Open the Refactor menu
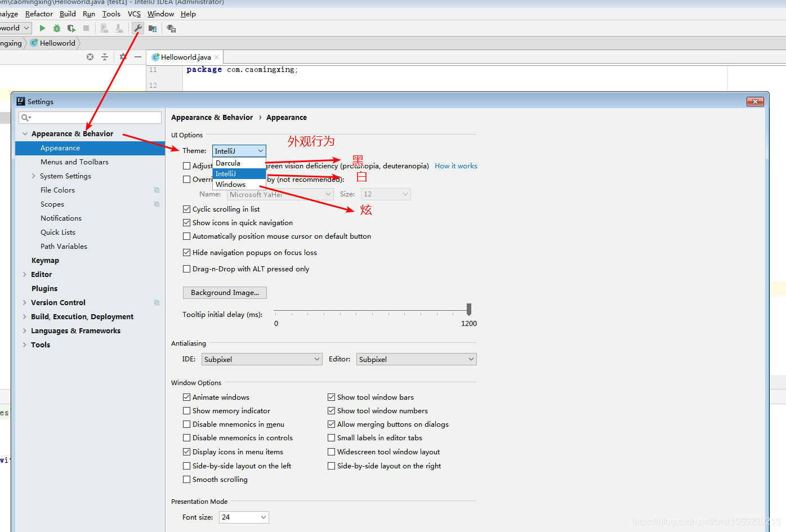 pos(39,14)
